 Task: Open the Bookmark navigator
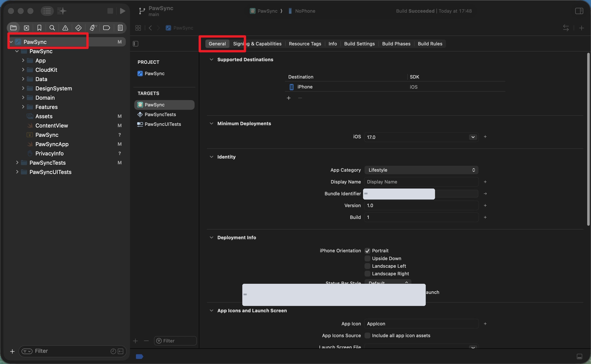tap(39, 28)
